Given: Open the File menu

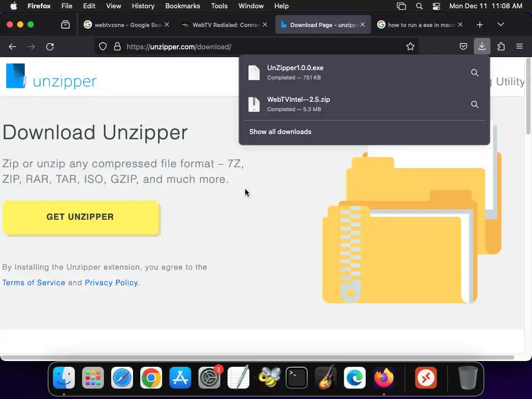Looking at the screenshot, I should pos(67,6).
